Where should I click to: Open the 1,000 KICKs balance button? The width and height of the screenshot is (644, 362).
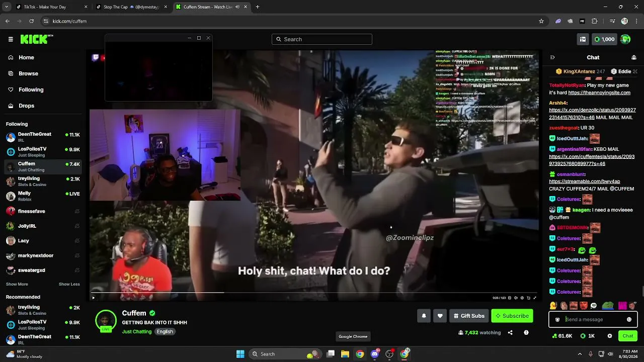pos(604,39)
